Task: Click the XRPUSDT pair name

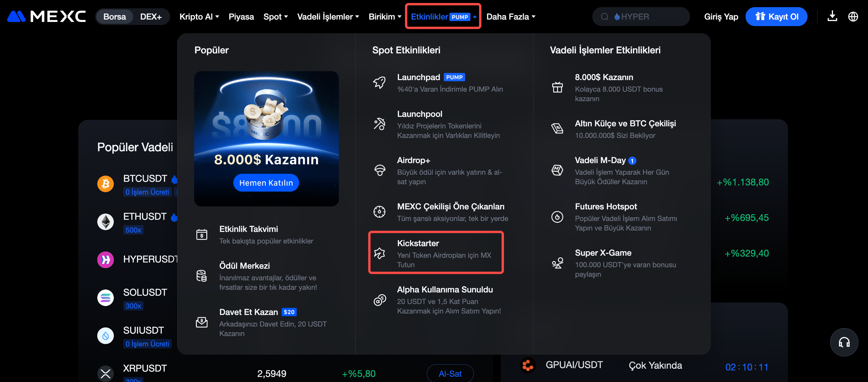Action: click(x=145, y=368)
